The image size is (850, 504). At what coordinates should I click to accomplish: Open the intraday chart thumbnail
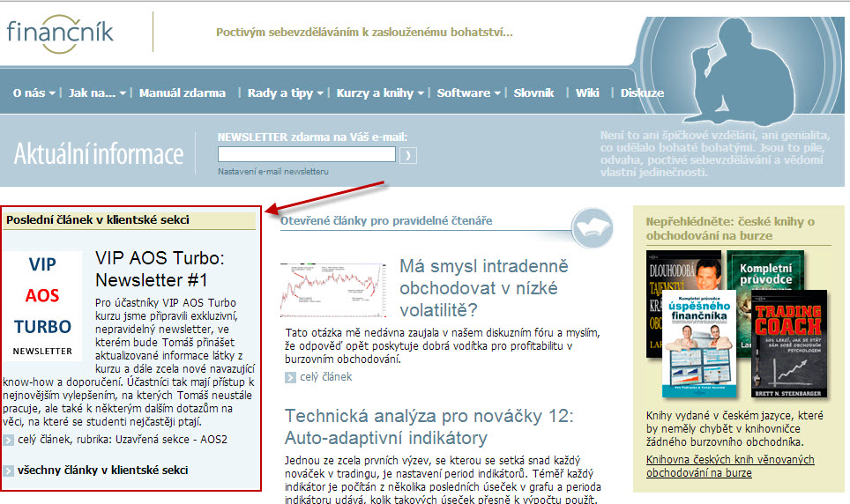[332, 289]
